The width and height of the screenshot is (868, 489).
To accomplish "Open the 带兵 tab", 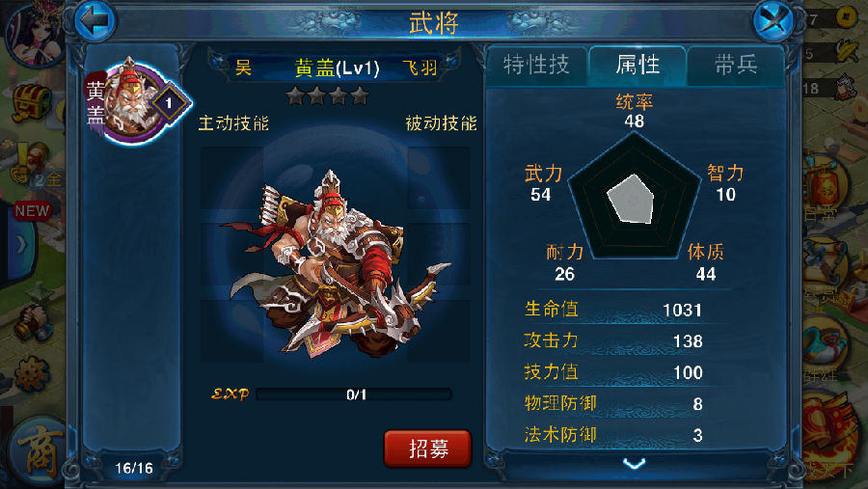I will (736, 66).
